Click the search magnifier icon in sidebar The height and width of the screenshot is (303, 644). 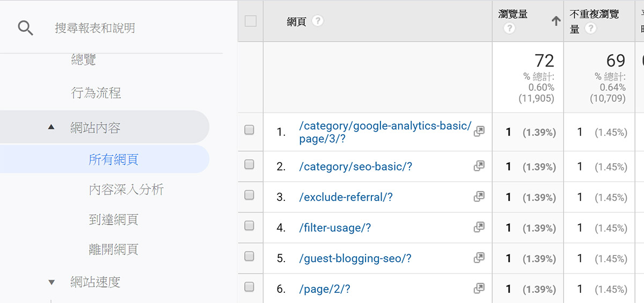[25, 28]
